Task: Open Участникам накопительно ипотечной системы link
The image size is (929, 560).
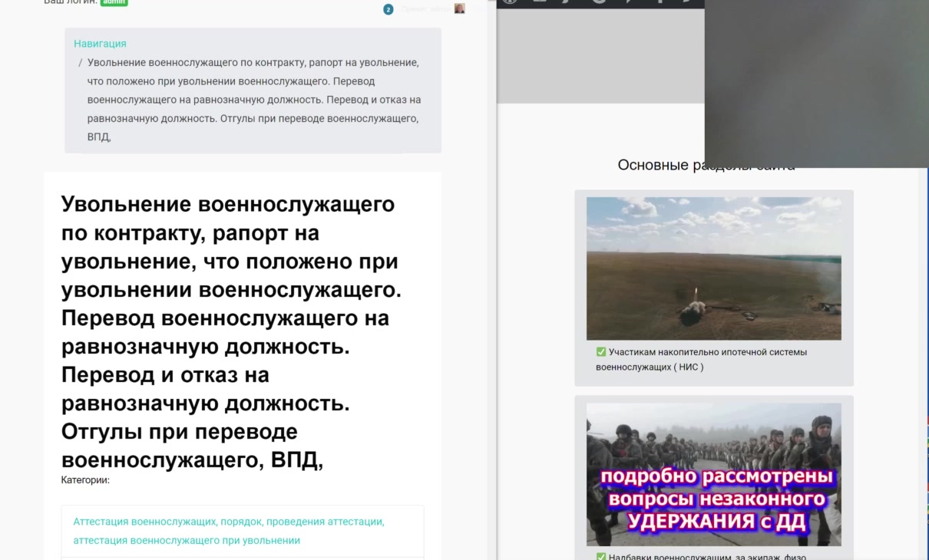Action: [x=701, y=360]
